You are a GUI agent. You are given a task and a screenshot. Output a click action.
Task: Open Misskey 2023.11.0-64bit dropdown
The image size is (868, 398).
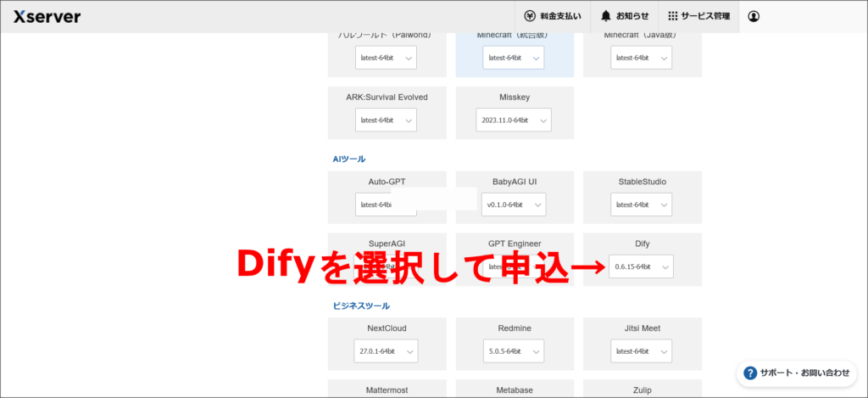tap(513, 120)
